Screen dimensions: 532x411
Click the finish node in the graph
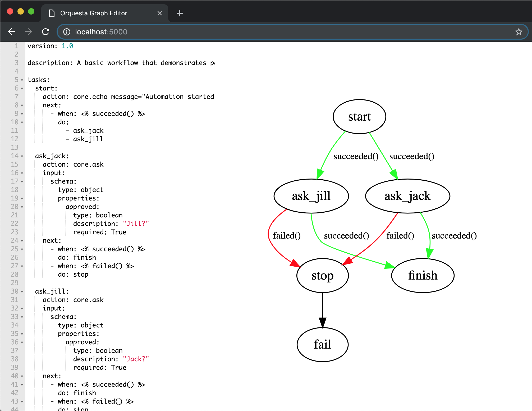click(x=423, y=275)
